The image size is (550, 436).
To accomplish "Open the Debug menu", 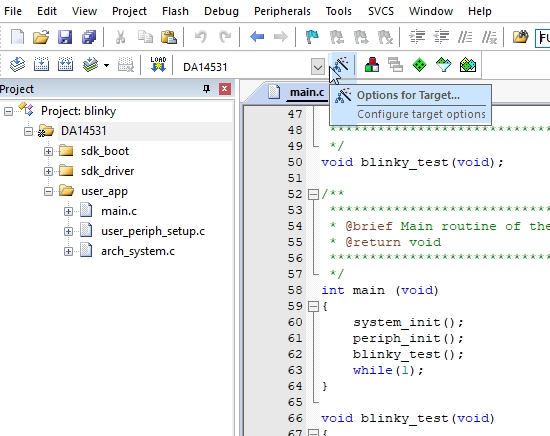I will point(221,11).
